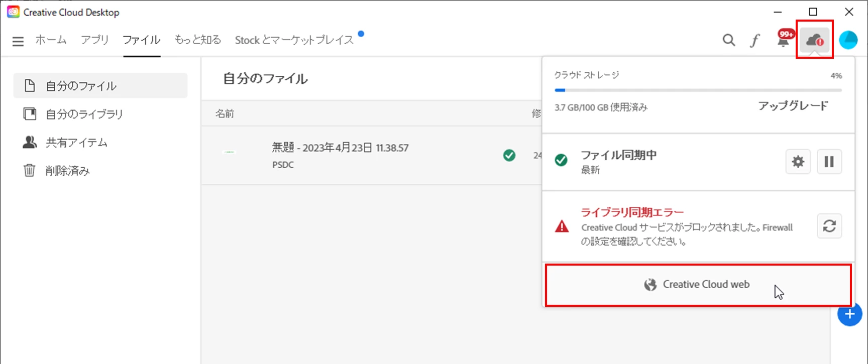Click the green file sync checkmark
Screen dimensions: 868x364
click(x=561, y=160)
